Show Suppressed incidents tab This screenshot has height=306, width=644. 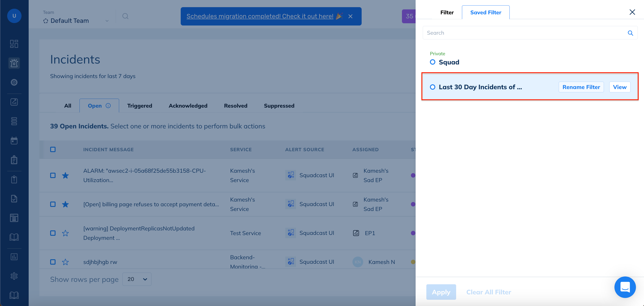pyautogui.click(x=279, y=106)
